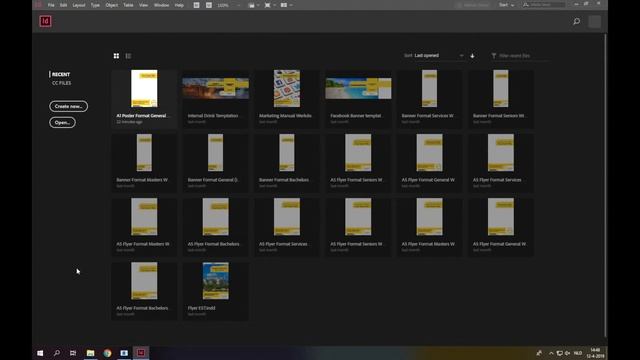Open the Window menu
Image resolution: width=640 pixels, height=360 pixels.
(161, 5)
